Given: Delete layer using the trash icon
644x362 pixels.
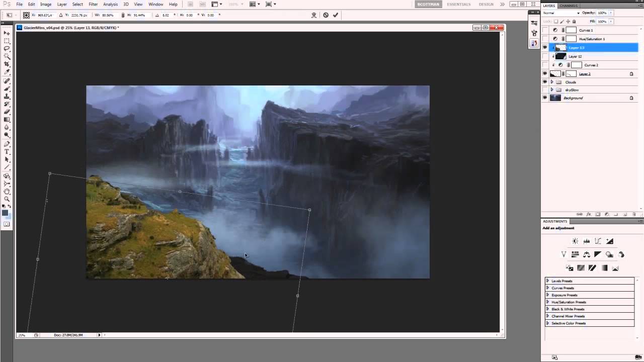Looking at the screenshot, I should point(634,214).
